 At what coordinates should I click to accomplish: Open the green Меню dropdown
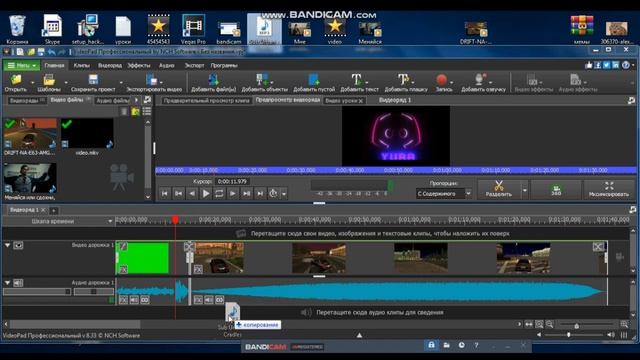[22, 65]
